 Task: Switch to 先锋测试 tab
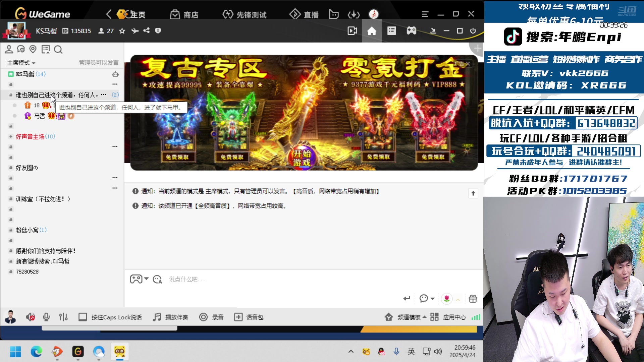click(245, 14)
